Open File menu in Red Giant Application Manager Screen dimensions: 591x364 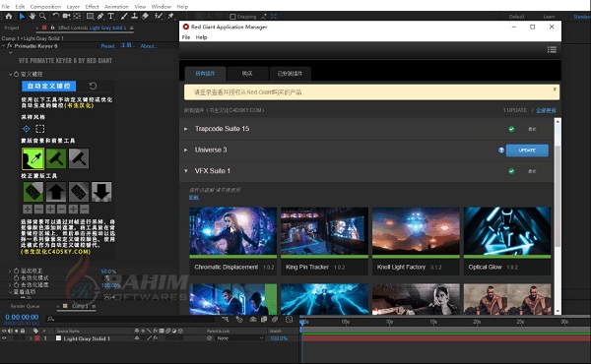186,37
